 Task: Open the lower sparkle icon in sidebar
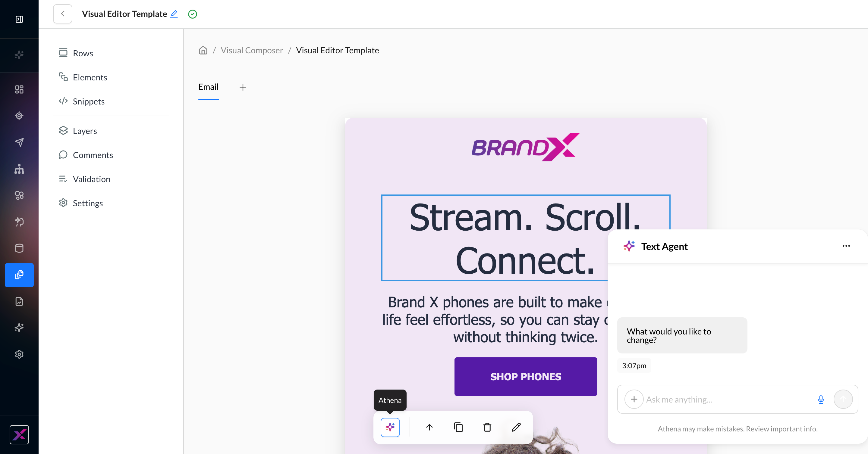click(19, 328)
